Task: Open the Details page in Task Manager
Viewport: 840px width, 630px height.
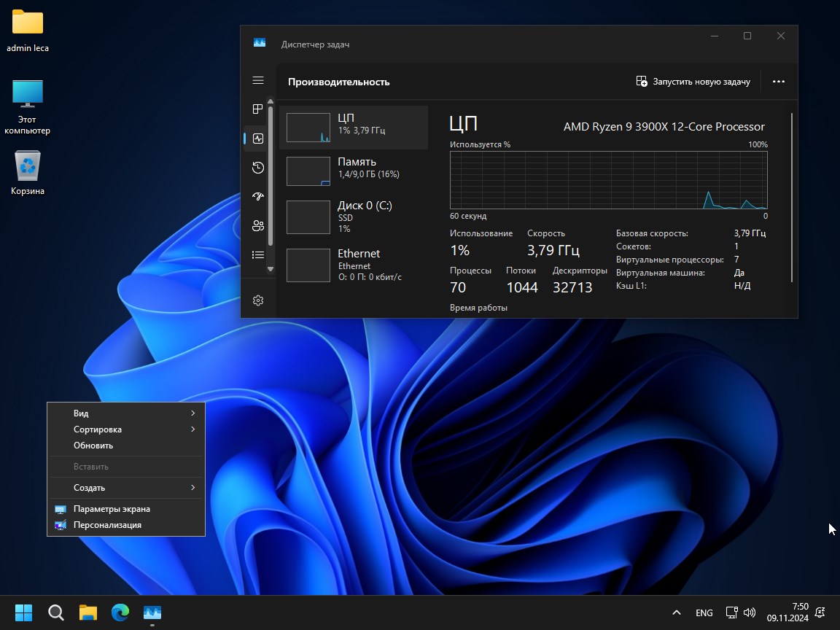Action: pyautogui.click(x=257, y=254)
